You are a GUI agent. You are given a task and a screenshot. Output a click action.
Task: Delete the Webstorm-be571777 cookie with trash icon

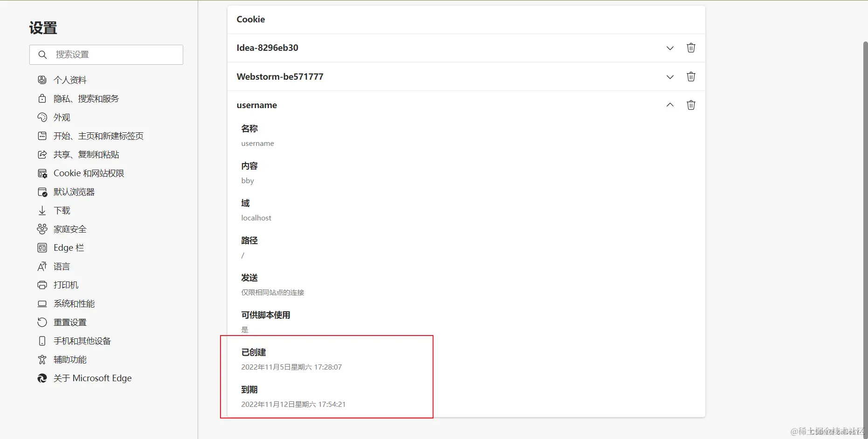point(691,77)
